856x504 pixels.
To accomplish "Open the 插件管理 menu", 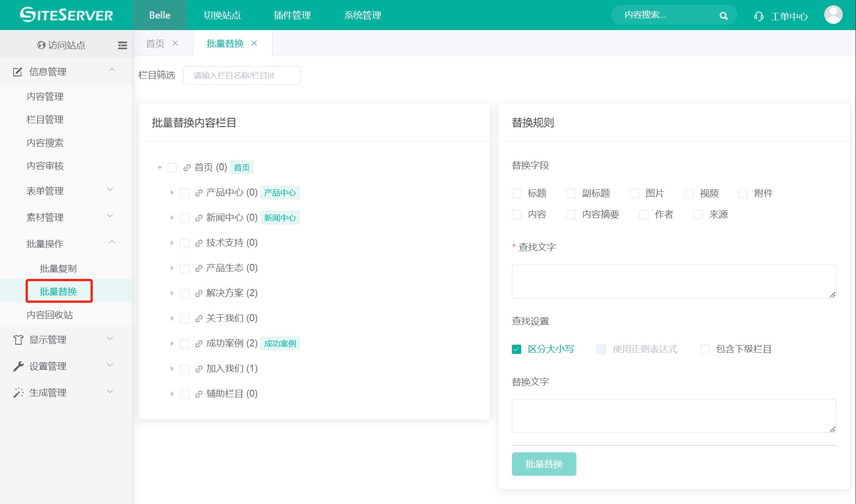I will tap(292, 15).
